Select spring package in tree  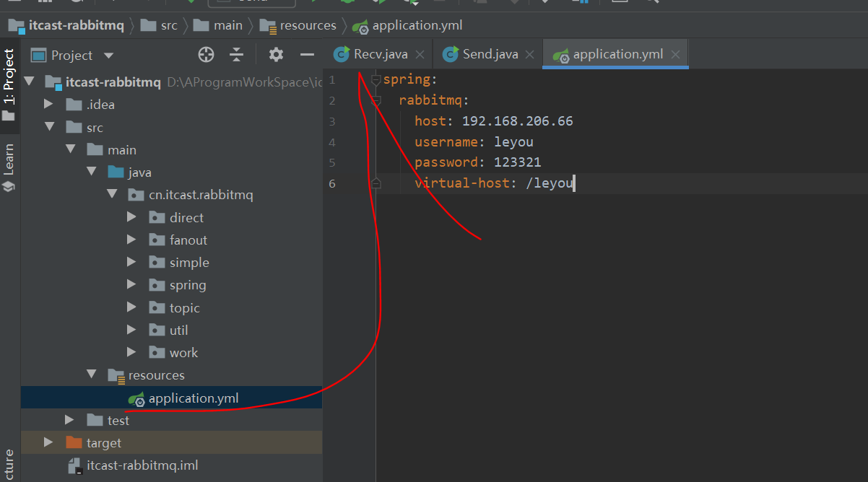(188, 285)
